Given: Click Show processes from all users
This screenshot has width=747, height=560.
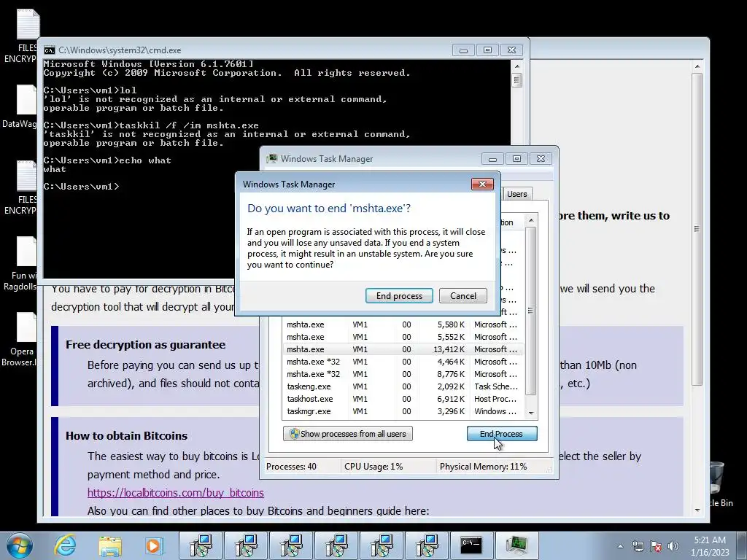Looking at the screenshot, I should pyautogui.click(x=348, y=434).
